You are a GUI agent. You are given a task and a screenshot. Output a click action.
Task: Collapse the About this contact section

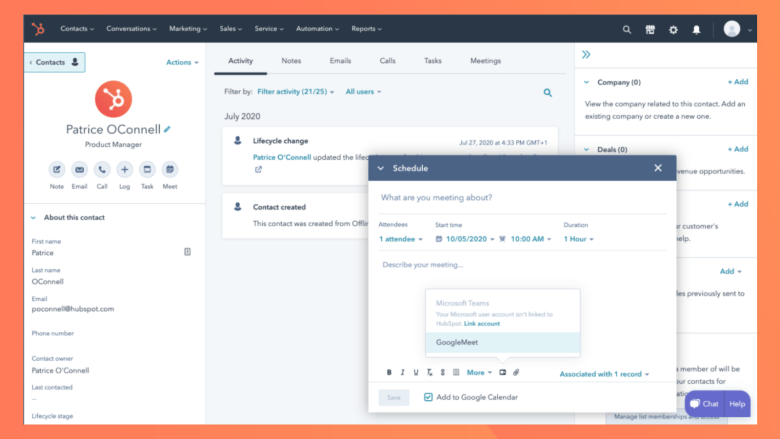click(x=33, y=218)
